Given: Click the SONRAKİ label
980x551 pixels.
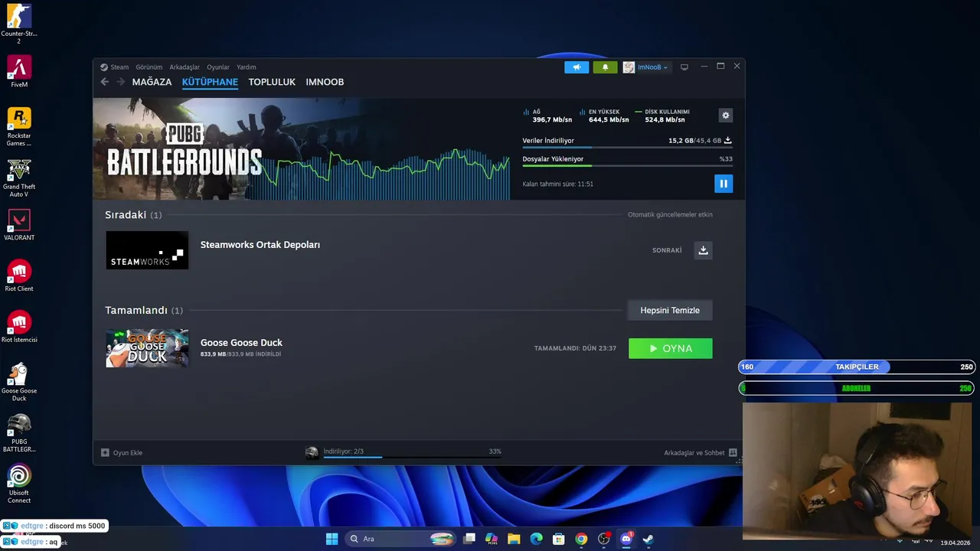Looking at the screenshot, I should click(x=667, y=250).
